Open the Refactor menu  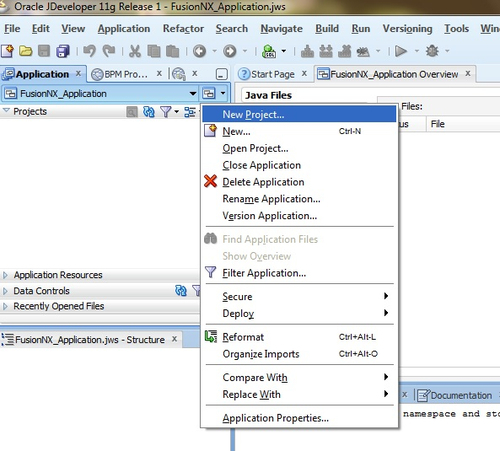pyautogui.click(x=183, y=29)
